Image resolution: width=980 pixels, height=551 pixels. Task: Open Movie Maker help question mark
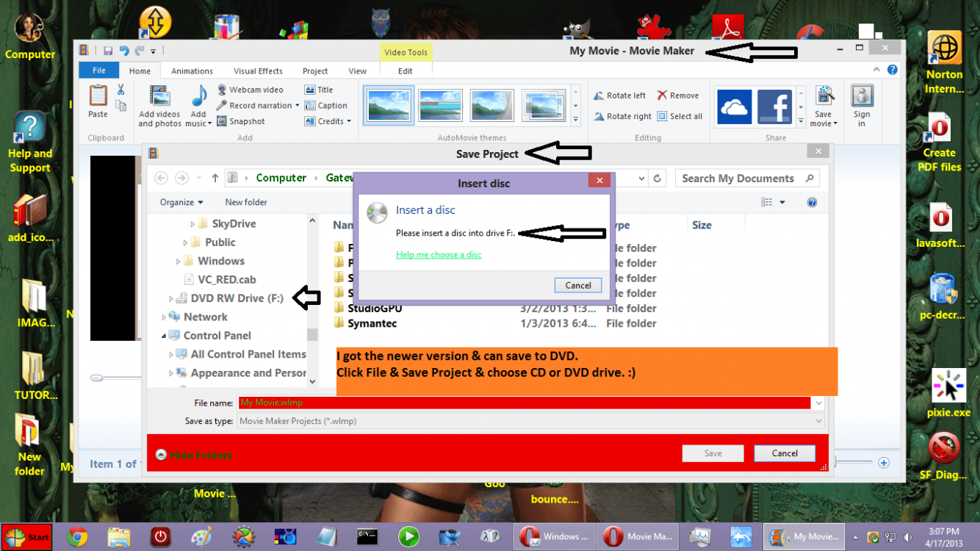pyautogui.click(x=892, y=71)
